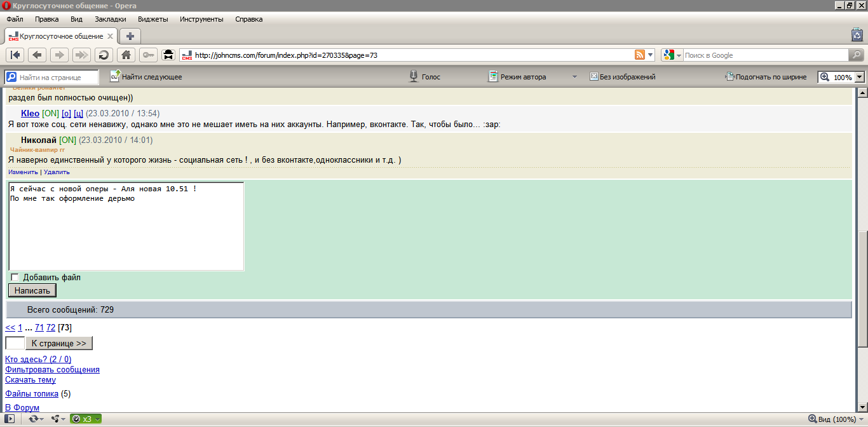
Task: Open the closed tabs trash icon
Action: pyautogui.click(x=857, y=35)
